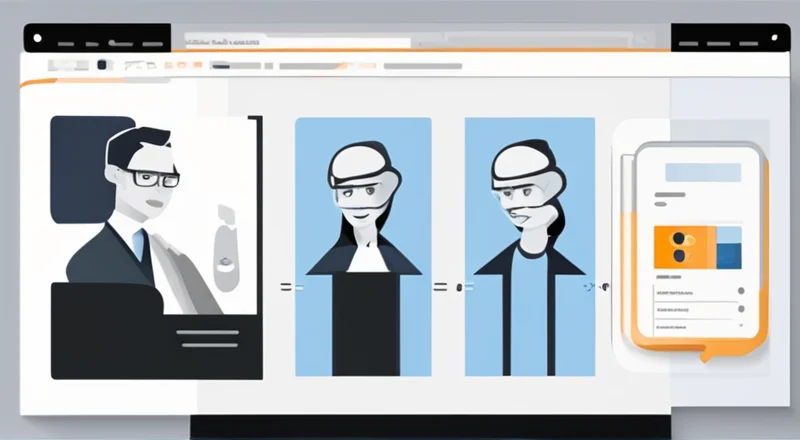Open the businessman with glasses portrait card
This screenshot has height=440, width=800.
click(x=155, y=247)
